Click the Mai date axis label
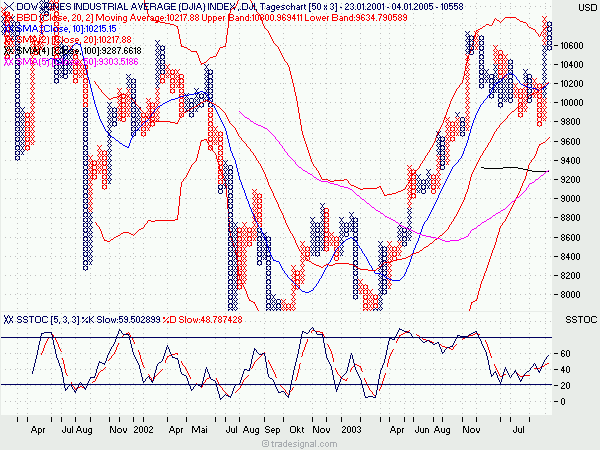This screenshot has height=450, width=600. tap(199, 430)
